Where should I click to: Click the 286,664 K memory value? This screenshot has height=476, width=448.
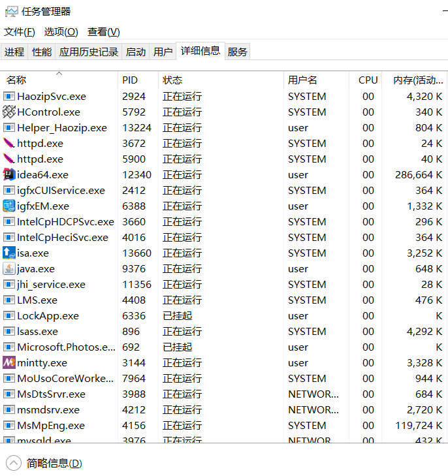[x=419, y=175]
